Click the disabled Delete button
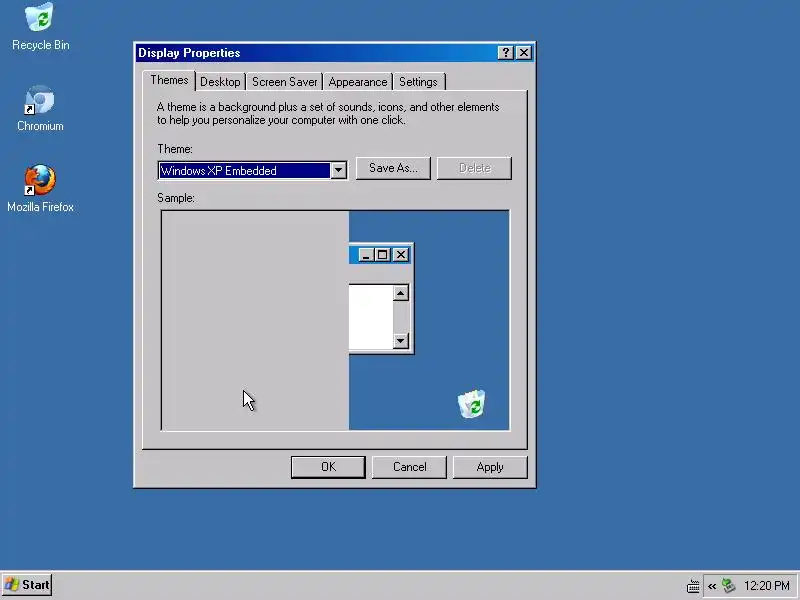Viewport: 800px width, 600px height. [474, 168]
